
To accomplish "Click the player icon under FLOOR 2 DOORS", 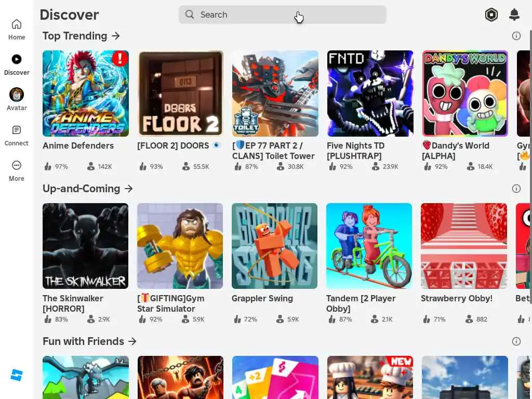I will [x=186, y=166].
